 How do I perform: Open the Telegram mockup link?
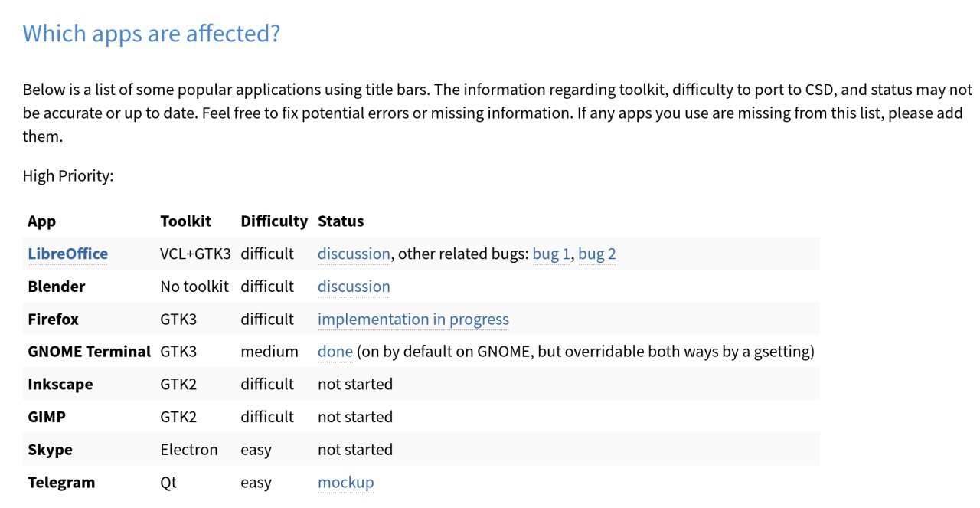(x=346, y=483)
